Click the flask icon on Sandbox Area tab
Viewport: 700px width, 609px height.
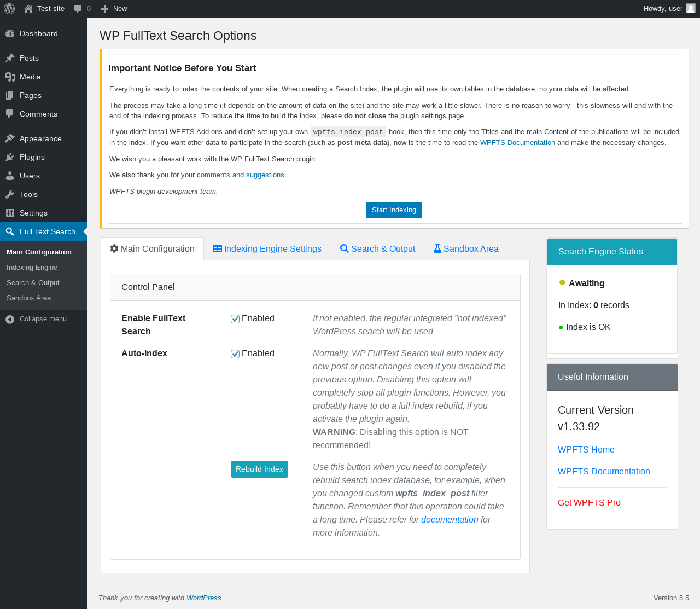437,248
